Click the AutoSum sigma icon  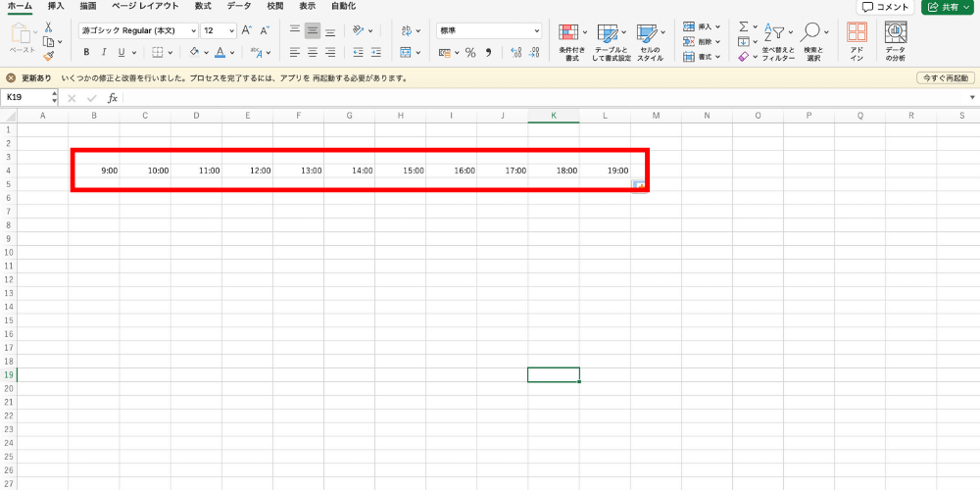click(744, 26)
